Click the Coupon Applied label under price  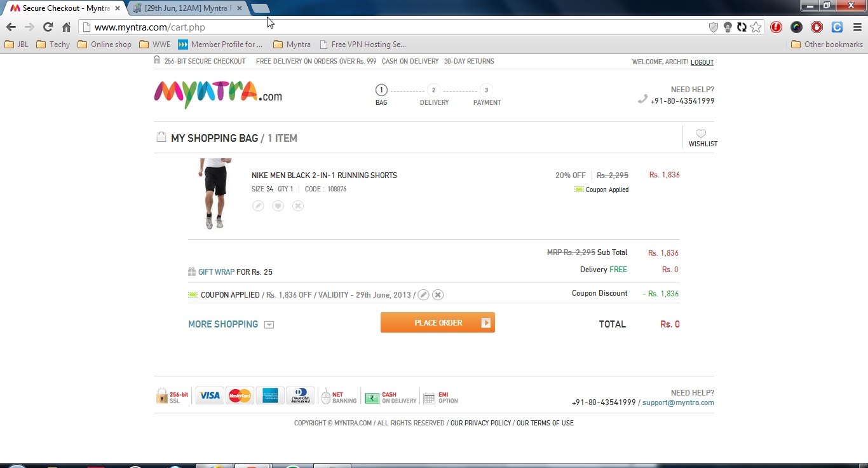(607, 189)
